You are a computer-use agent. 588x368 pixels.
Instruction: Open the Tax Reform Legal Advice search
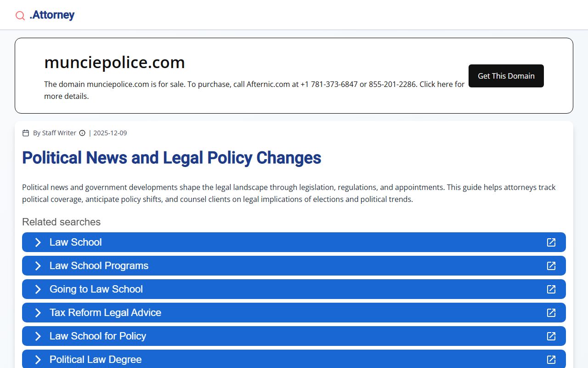(294, 313)
